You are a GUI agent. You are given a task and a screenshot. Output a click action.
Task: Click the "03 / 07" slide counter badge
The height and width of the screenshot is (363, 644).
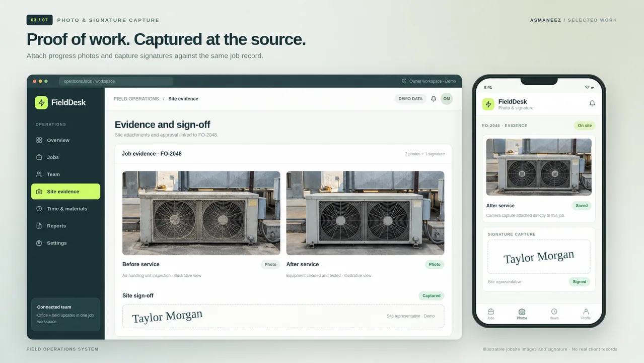click(x=39, y=20)
